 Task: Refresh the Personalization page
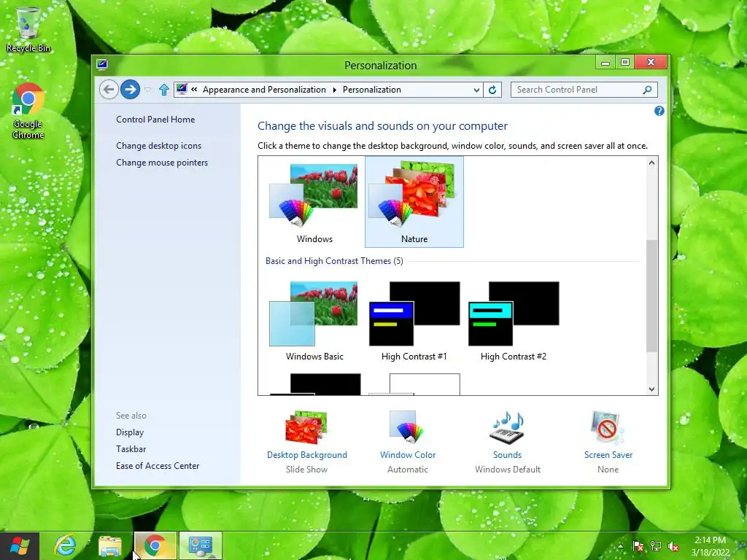[x=492, y=90]
